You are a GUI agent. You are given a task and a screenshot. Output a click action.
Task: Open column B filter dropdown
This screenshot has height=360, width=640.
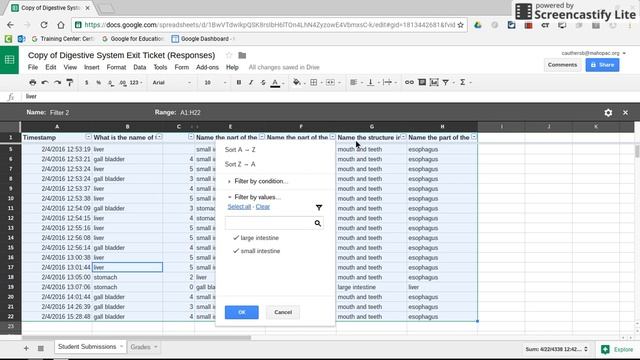coord(159,137)
